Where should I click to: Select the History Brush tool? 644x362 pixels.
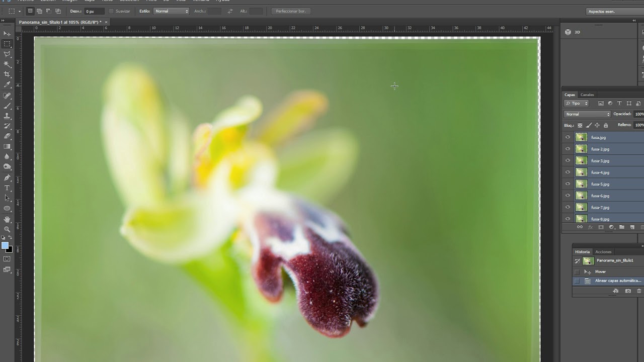[x=7, y=126]
